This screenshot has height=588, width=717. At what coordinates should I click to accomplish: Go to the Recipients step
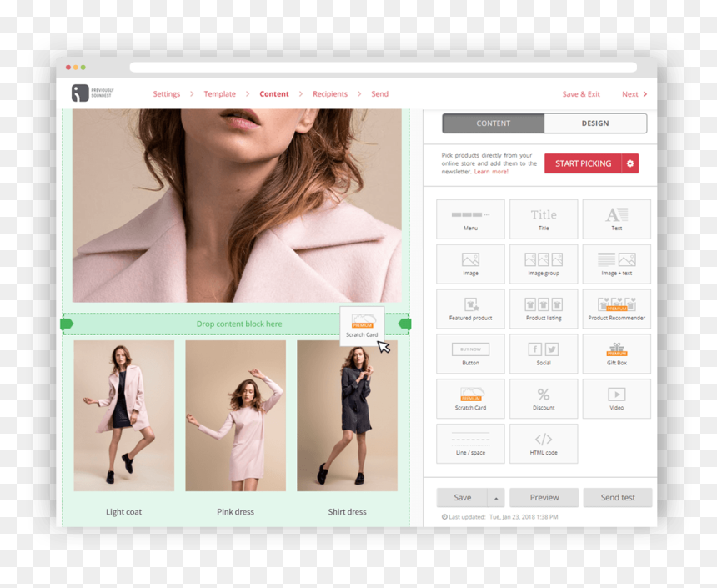(x=330, y=93)
